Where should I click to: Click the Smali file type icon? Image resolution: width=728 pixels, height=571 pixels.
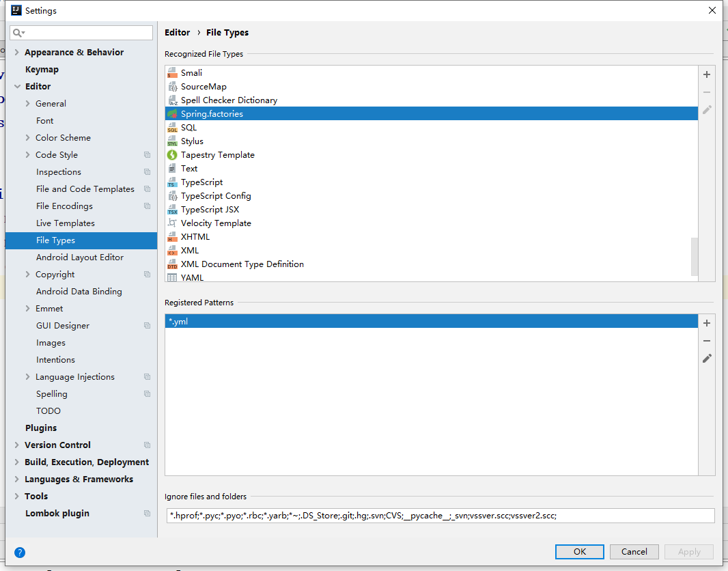point(172,73)
